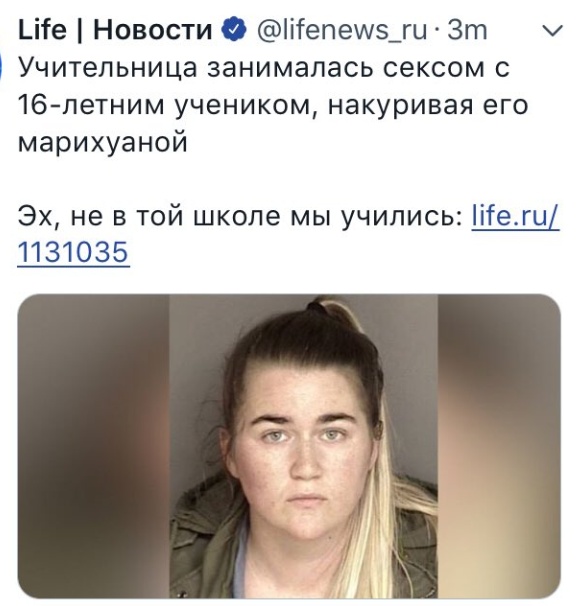Open the Life | Новости account name
The height and width of the screenshot is (606, 578).
click(x=115, y=30)
